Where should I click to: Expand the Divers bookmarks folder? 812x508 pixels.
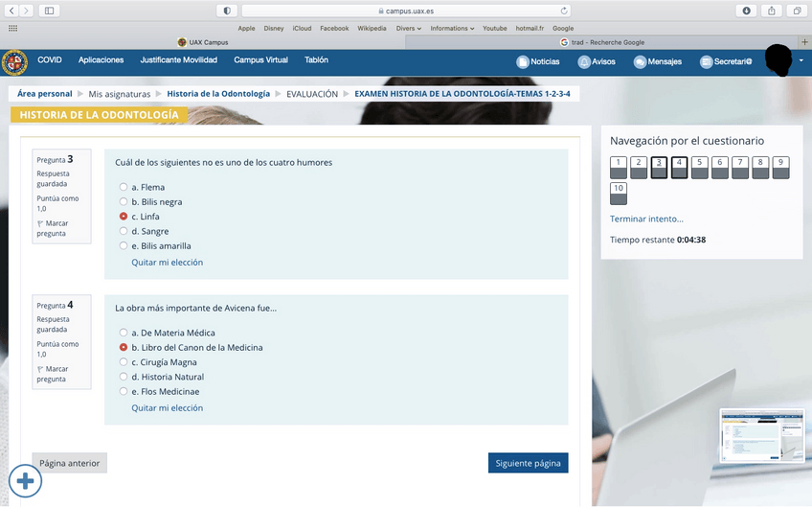pyautogui.click(x=409, y=28)
